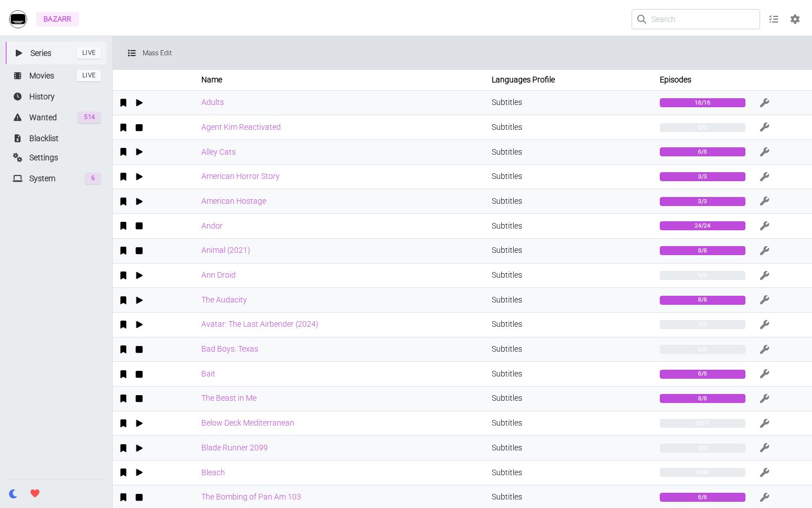The image size is (812, 508).
Task: Open The Bombing of Pan Am 103 link
Action: [251, 497]
